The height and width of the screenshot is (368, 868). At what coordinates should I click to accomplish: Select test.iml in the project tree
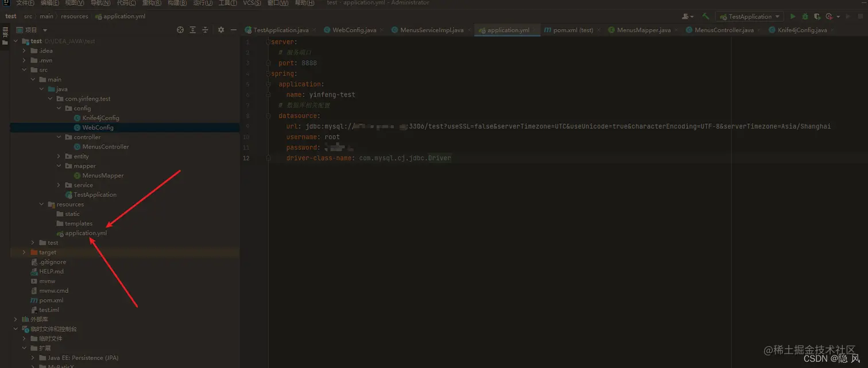pos(49,310)
